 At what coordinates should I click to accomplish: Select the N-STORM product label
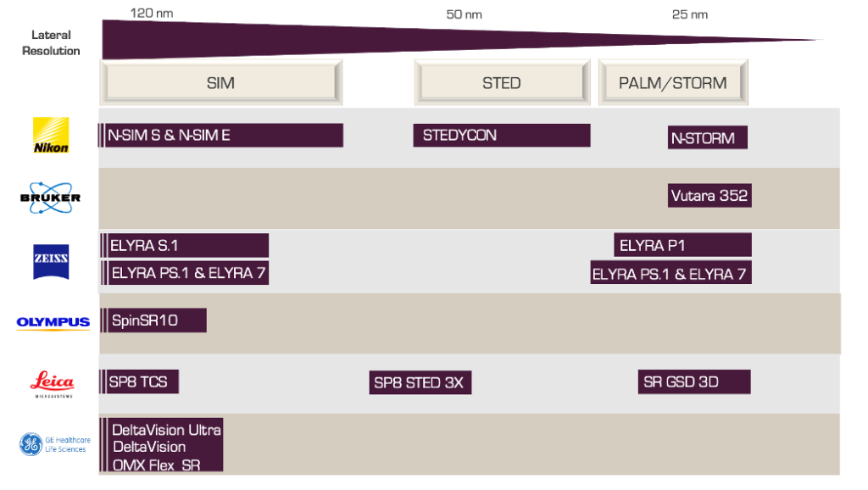(x=708, y=138)
